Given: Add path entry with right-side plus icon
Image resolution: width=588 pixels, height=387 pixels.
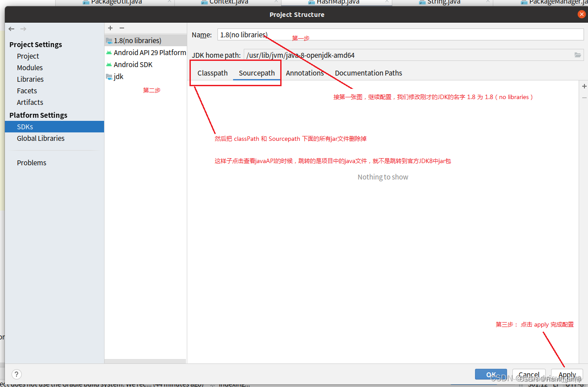Looking at the screenshot, I should click(x=584, y=86).
